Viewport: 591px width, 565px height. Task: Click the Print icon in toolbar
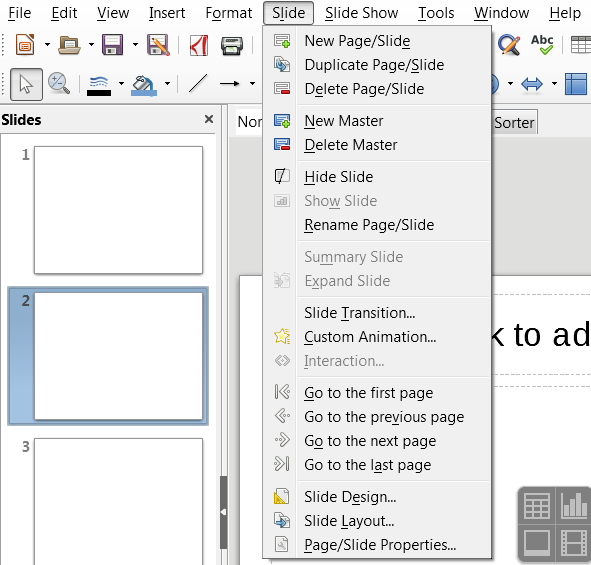[231, 46]
